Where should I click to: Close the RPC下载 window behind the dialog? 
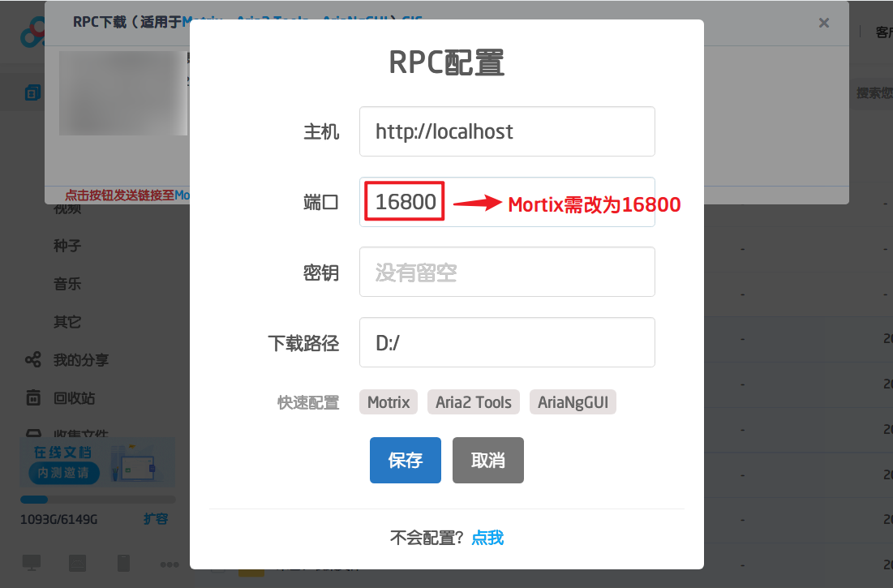[x=823, y=23]
